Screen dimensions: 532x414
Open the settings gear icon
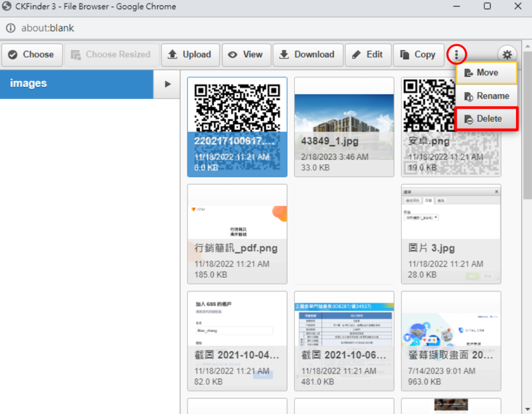[507, 55]
